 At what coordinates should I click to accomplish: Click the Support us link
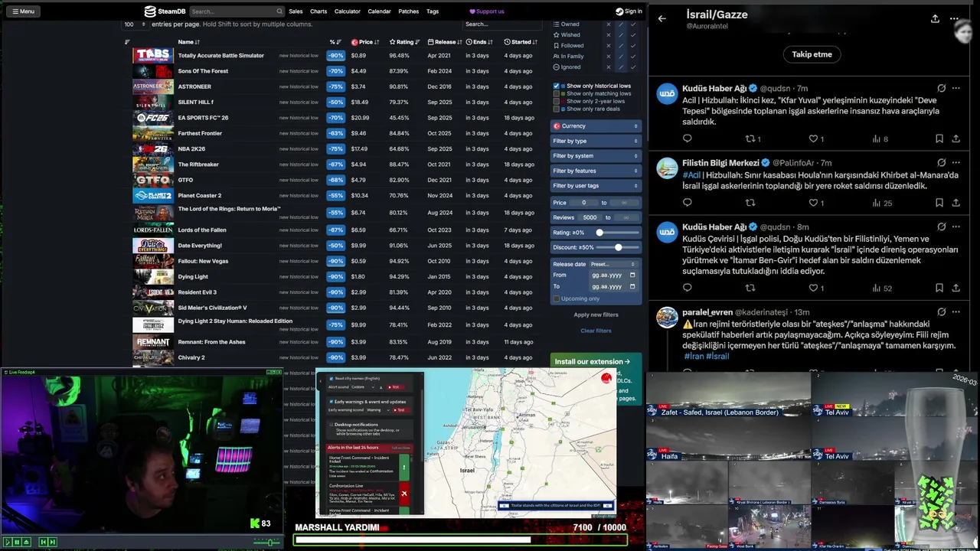[487, 11]
